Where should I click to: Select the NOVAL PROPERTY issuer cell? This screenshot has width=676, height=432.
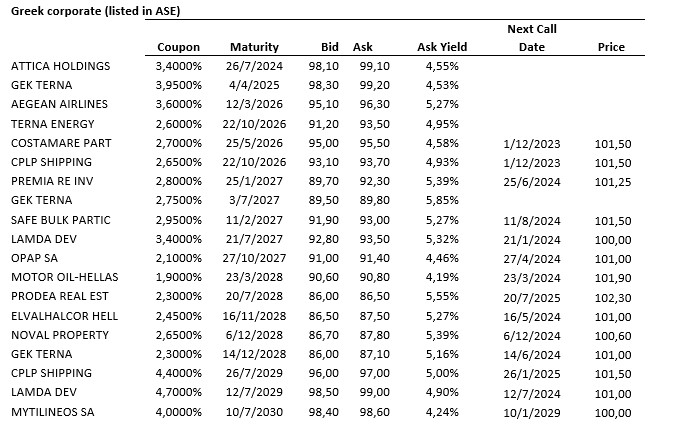coord(56,334)
